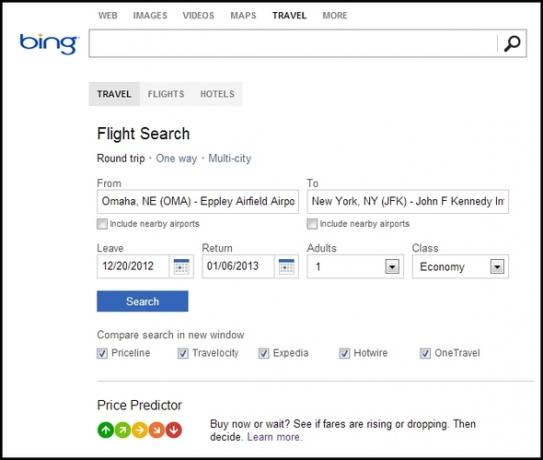The width and height of the screenshot is (543, 460).
Task: Toggle the OneTravel comparison checkbox
Action: (425, 353)
